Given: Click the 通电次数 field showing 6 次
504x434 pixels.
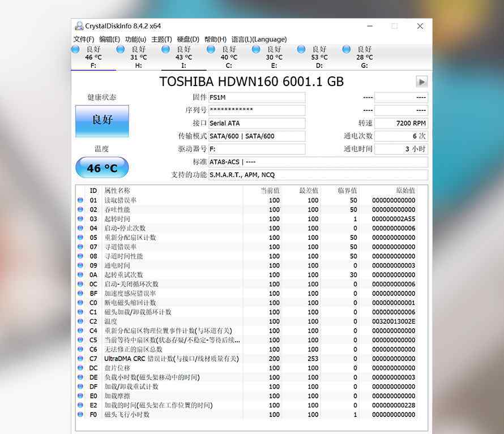Looking at the screenshot, I should tap(401, 136).
